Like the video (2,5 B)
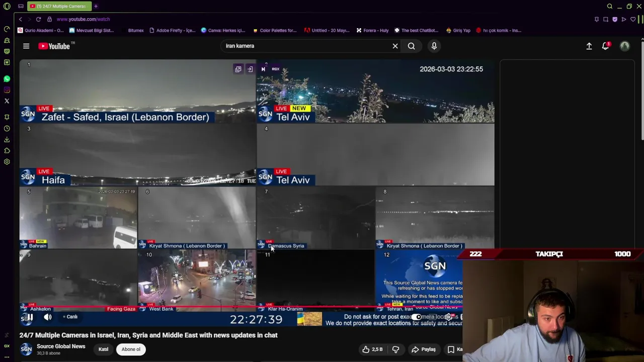 pos(372,349)
